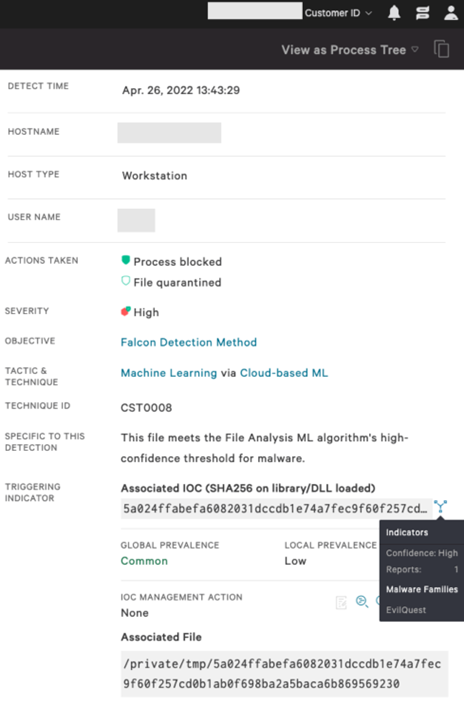
Task: Click the File quarantined shield icon
Action: point(126,281)
